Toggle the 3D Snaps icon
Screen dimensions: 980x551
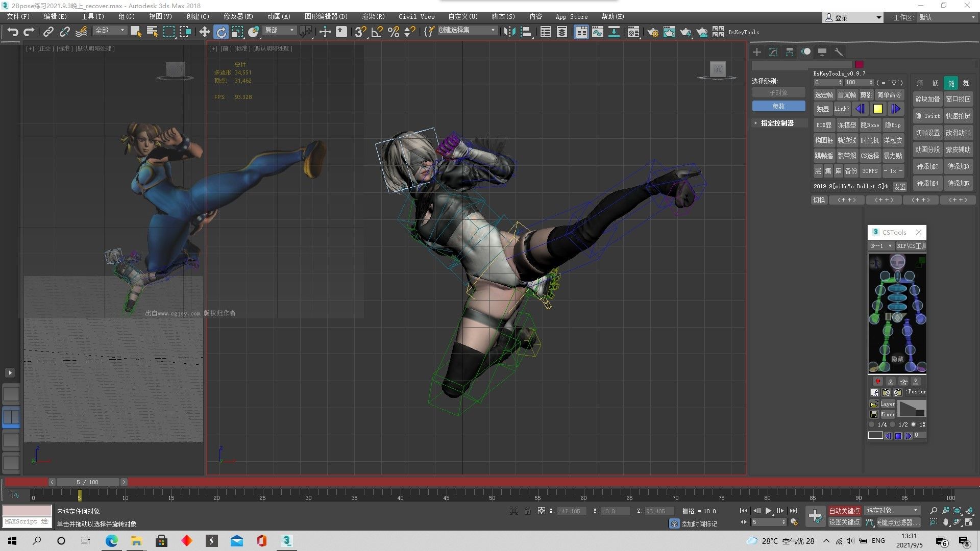click(x=360, y=32)
